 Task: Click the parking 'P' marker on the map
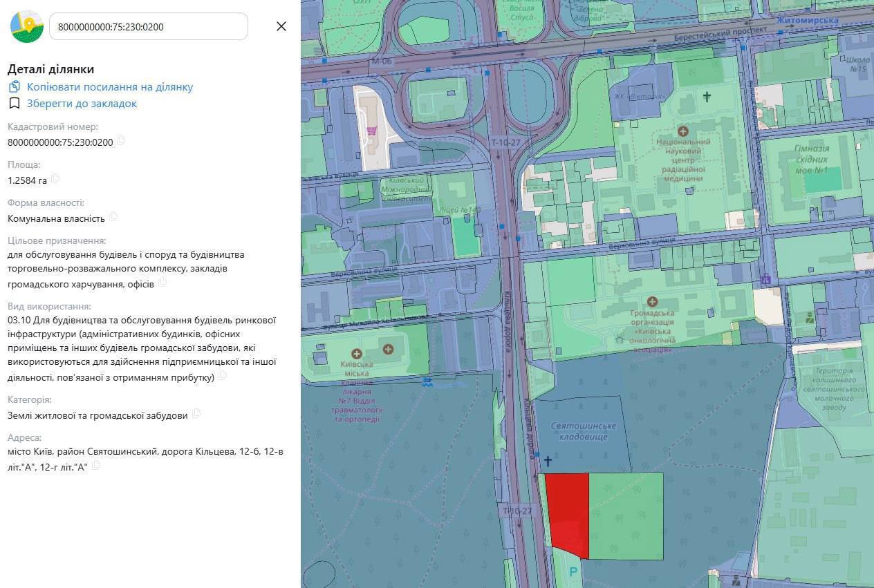(x=573, y=572)
